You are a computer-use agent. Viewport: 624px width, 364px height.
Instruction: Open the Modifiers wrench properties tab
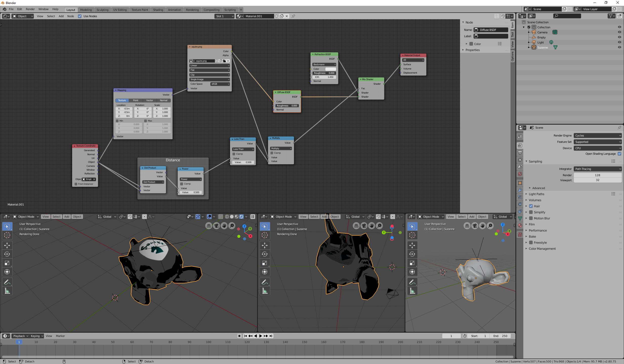520,190
